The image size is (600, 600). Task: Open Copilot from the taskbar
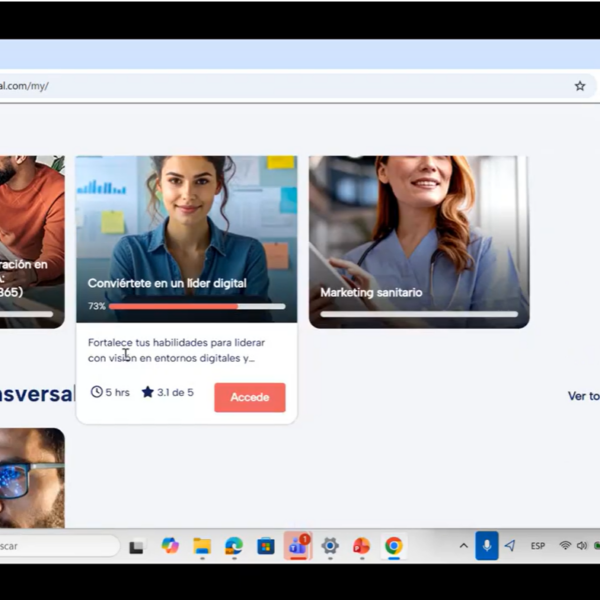point(170,546)
